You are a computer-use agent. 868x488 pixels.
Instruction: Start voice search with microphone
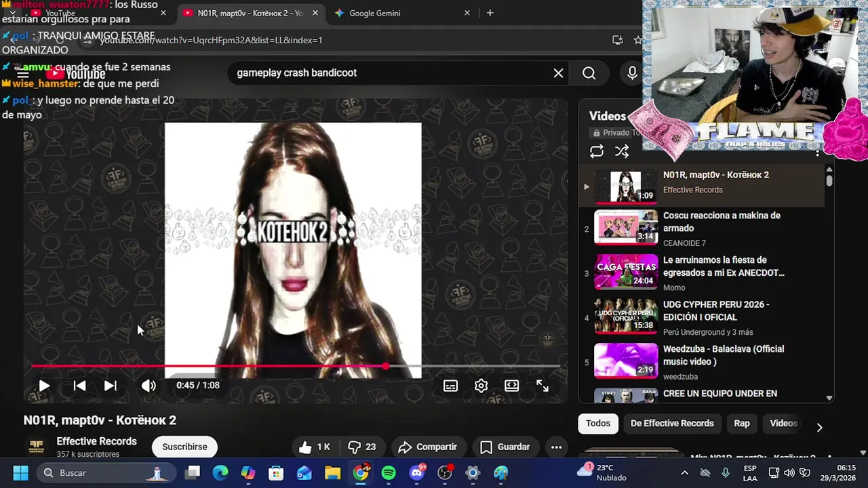pyautogui.click(x=632, y=73)
